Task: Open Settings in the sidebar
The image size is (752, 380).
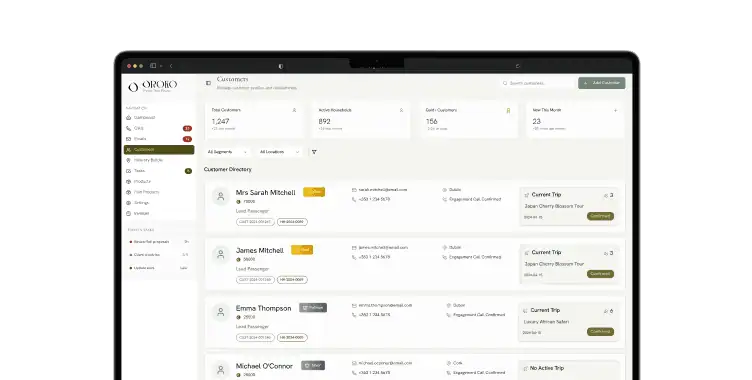Action: (141, 202)
